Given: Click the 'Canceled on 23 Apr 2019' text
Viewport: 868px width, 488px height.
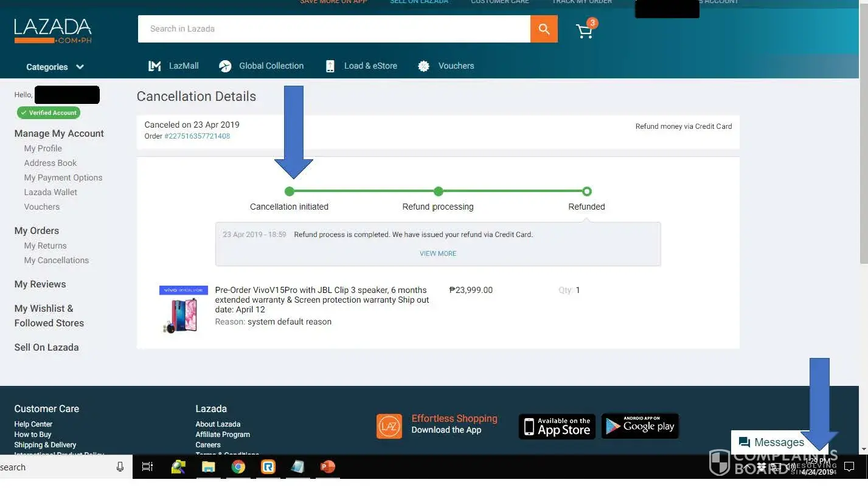Looking at the screenshot, I should 192,125.
